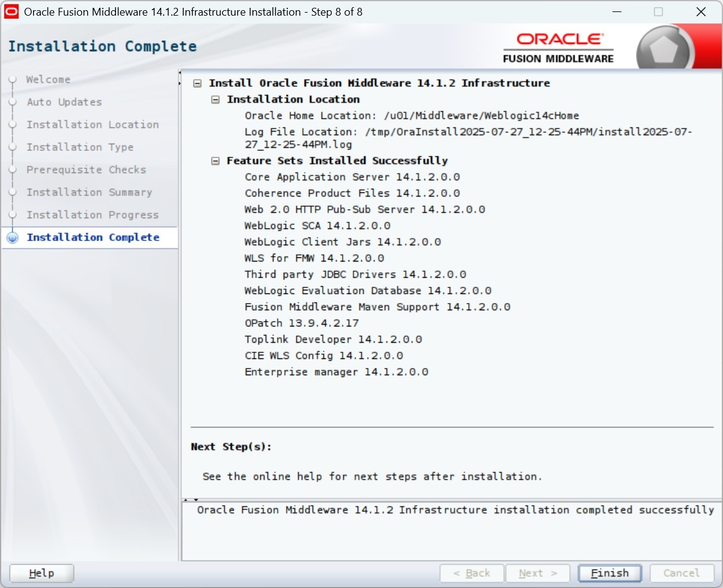723x588 pixels.
Task: Select the Auto Updates step
Action: click(64, 102)
